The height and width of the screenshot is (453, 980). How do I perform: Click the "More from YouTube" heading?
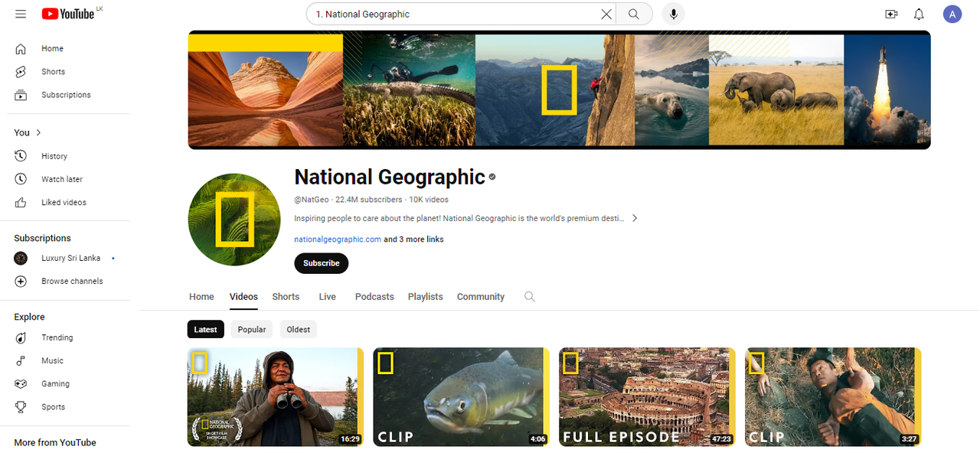pyautogui.click(x=55, y=442)
